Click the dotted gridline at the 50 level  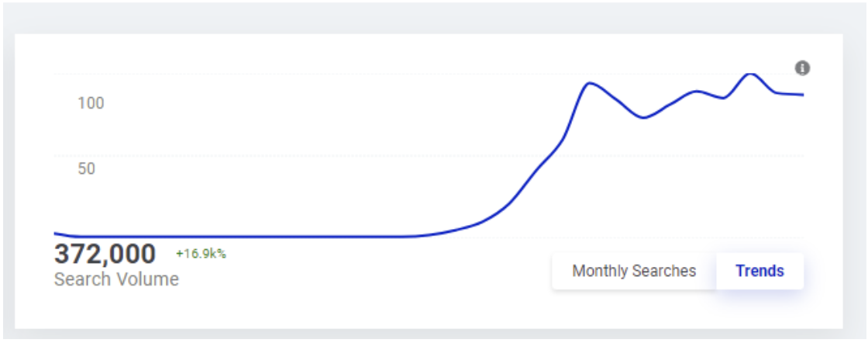point(310,156)
